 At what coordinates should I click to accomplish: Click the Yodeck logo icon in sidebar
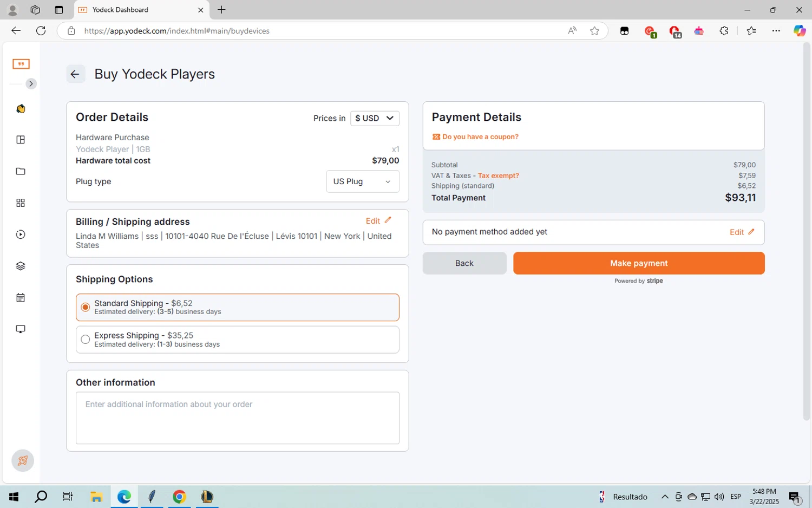click(21, 64)
